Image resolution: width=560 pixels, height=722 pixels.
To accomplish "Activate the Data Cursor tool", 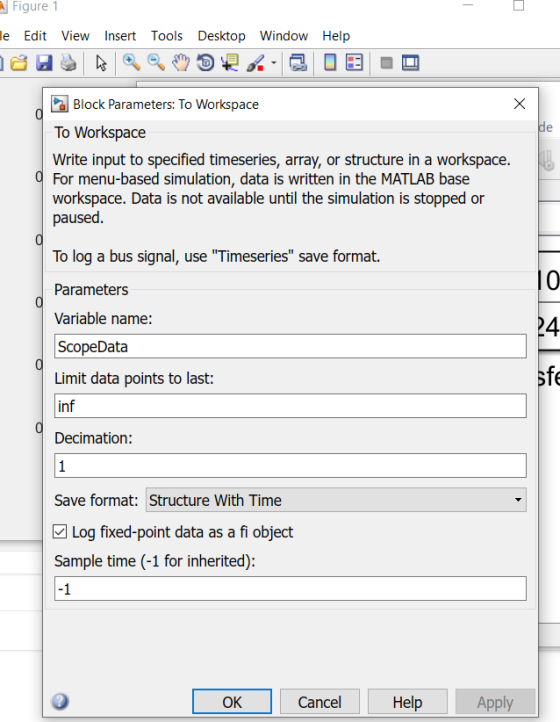I will (x=230, y=62).
